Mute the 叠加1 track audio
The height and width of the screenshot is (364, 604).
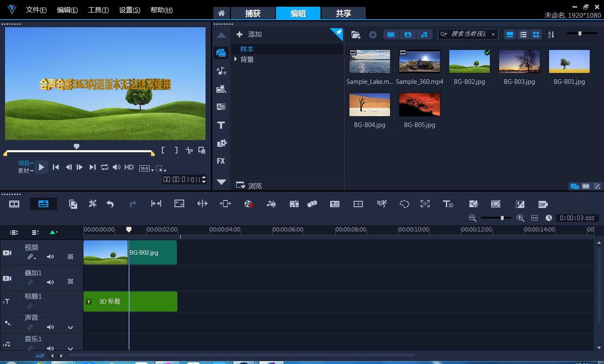click(x=50, y=282)
